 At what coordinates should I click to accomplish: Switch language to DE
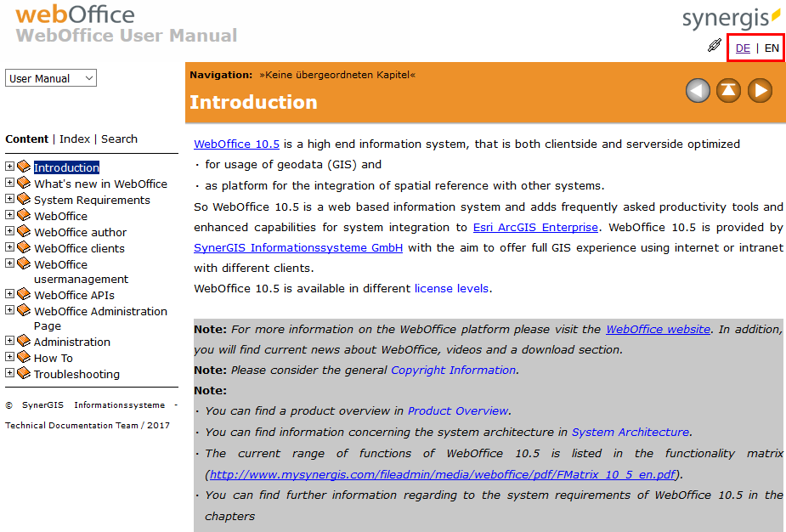743,48
